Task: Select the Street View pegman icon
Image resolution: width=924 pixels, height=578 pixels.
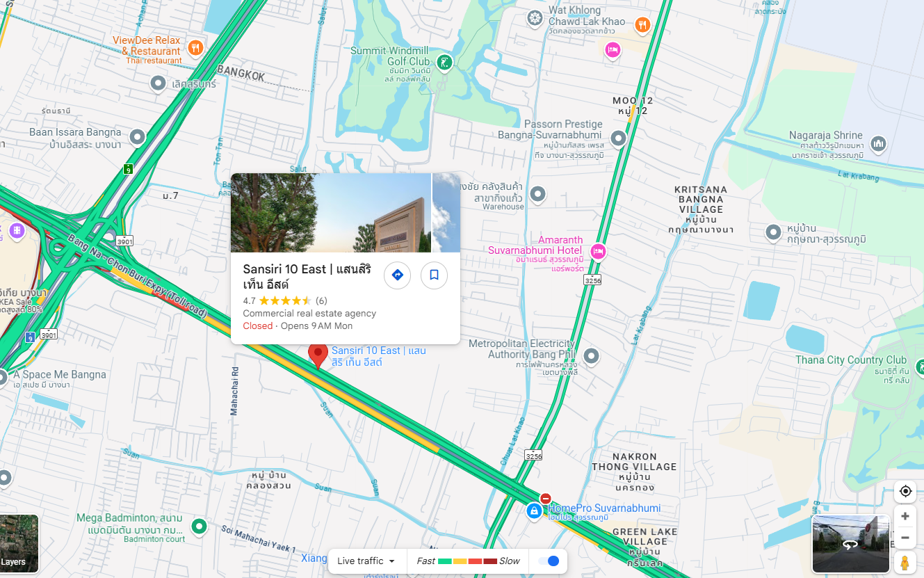Action: 905,562
